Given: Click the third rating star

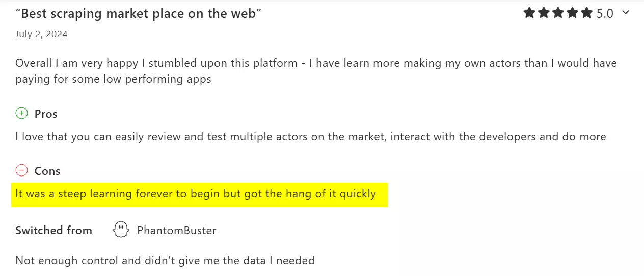Looking at the screenshot, I should 558,13.
